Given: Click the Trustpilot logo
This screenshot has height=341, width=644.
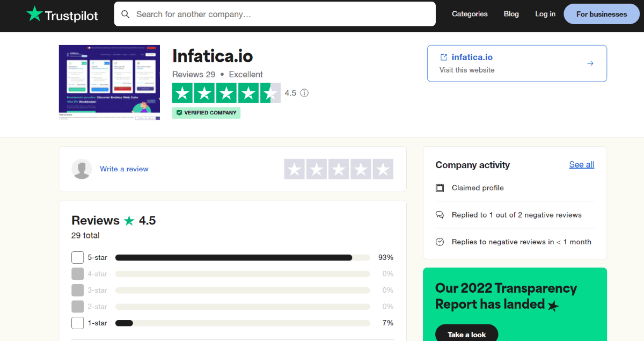Looking at the screenshot, I should coord(62,14).
